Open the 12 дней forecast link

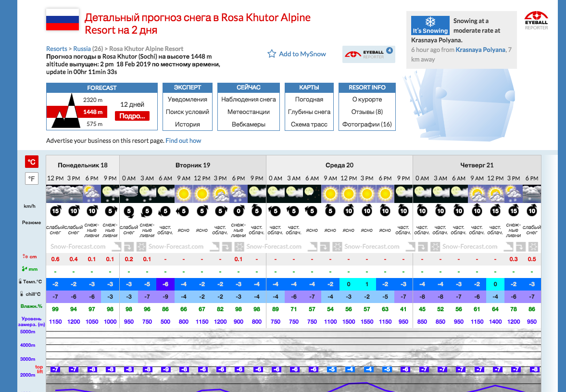(132, 104)
